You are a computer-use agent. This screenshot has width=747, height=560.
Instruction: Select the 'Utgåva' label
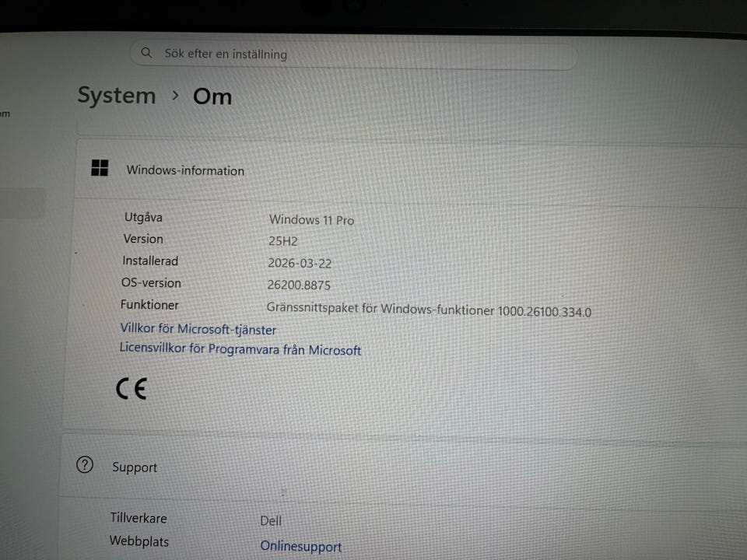[143, 217]
